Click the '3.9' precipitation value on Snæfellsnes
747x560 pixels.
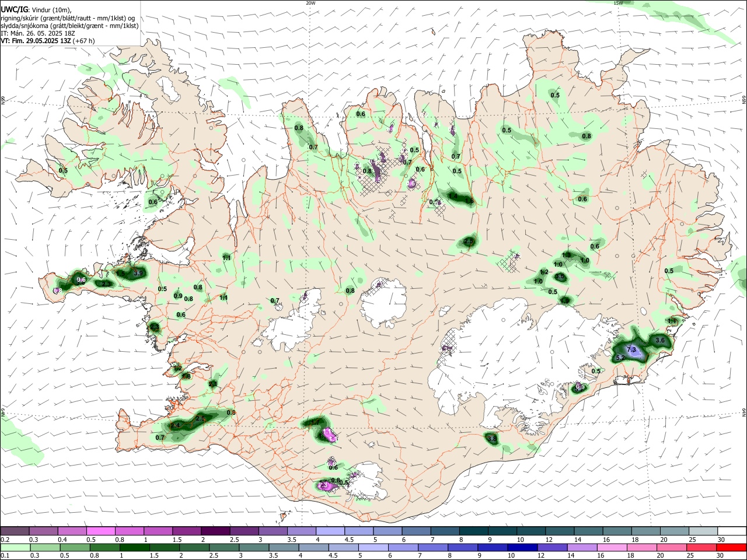138,273
